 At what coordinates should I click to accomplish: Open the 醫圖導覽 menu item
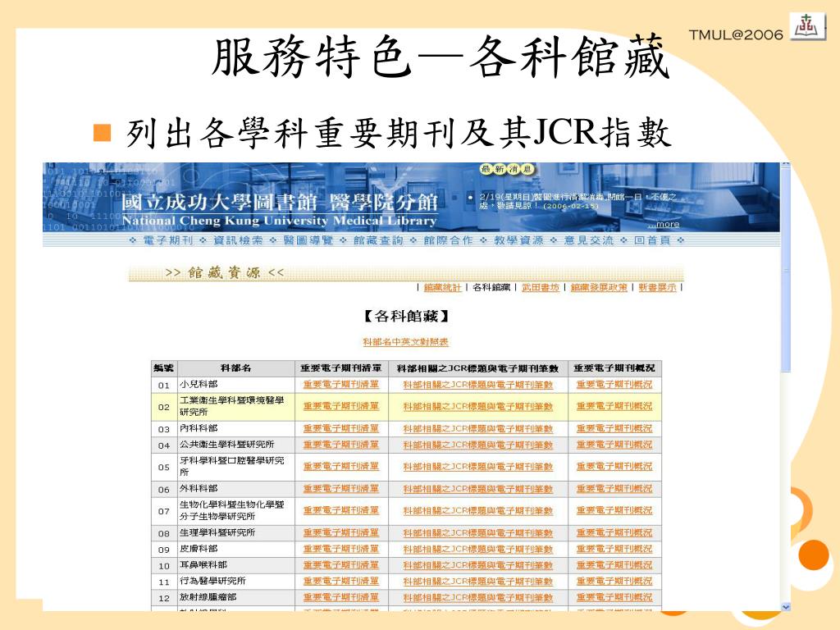click(x=308, y=240)
